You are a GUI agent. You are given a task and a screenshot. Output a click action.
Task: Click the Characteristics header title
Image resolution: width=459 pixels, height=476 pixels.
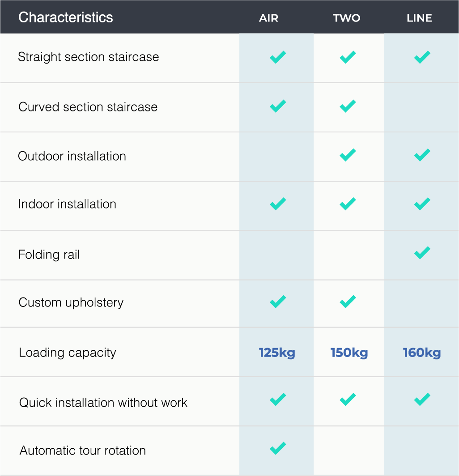[66, 17]
